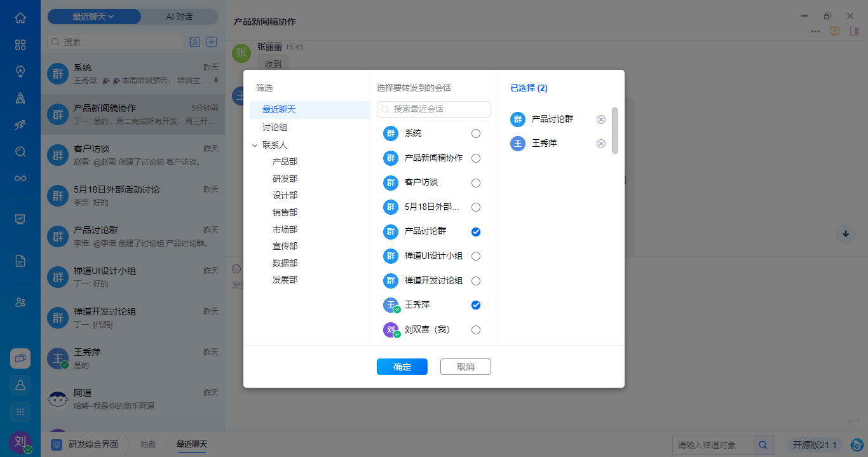The height and width of the screenshot is (457, 868).
Task: Open the people group icon in sidebar
Action: [x=20, y=302]
